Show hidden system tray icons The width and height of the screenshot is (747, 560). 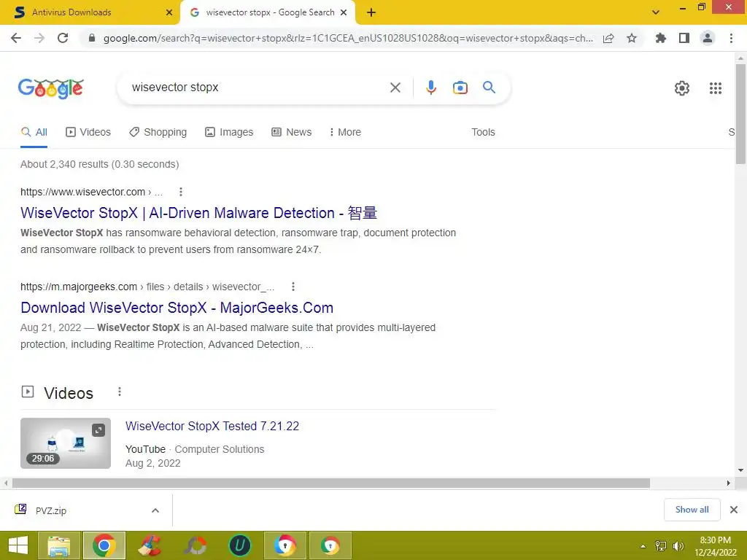643,546
